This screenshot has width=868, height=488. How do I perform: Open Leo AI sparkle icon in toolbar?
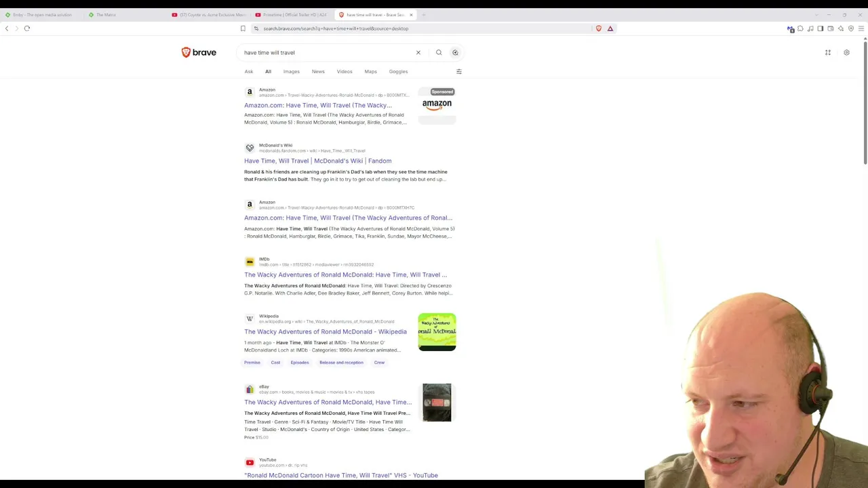841,28
